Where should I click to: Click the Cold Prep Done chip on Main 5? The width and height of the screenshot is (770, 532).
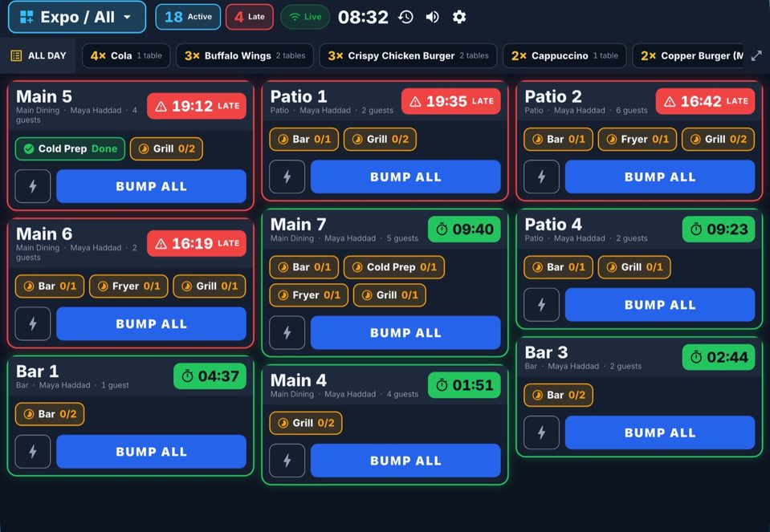70,148
